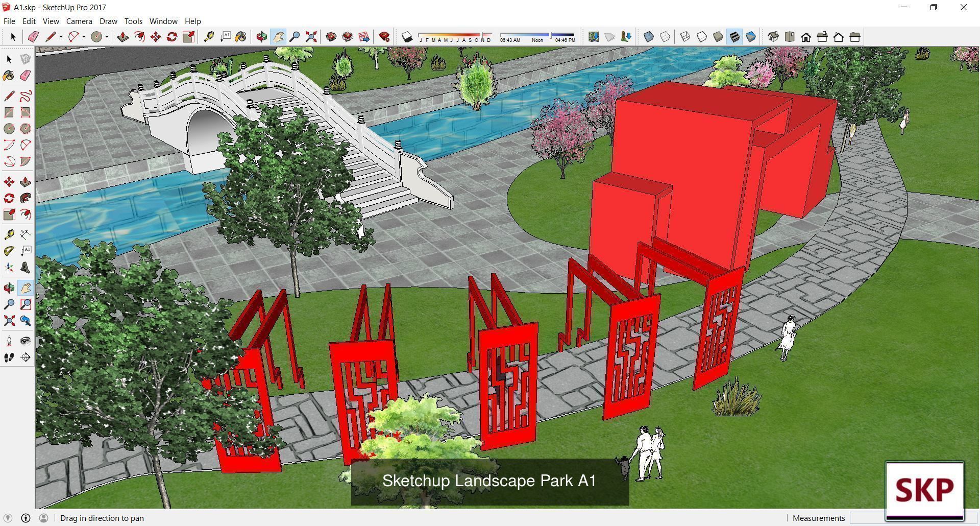Open the View menu
The height and width of the screenshot is (526, 980).
pos(51,21)
